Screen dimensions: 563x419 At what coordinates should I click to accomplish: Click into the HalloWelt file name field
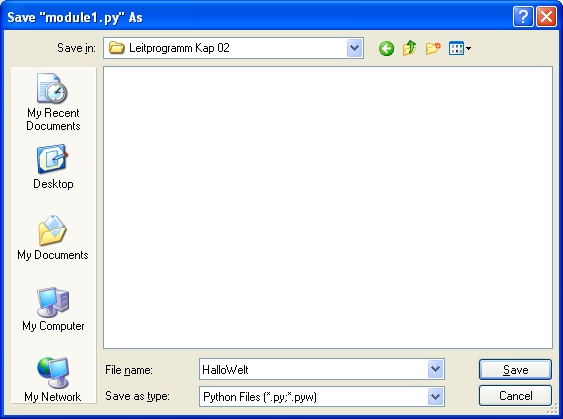[x=313, y=369]
